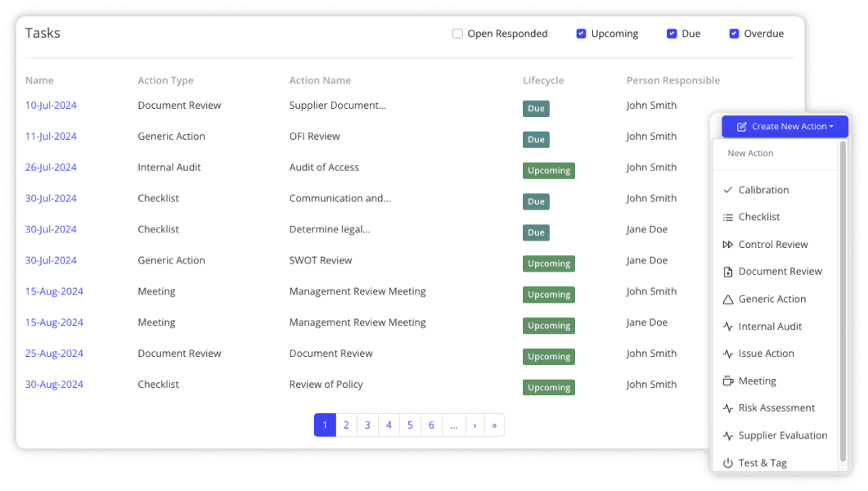Select the Test & Tag power icon
Image resolution: width=868 pixels, height=491 pixels.
(x=727, y=462)
